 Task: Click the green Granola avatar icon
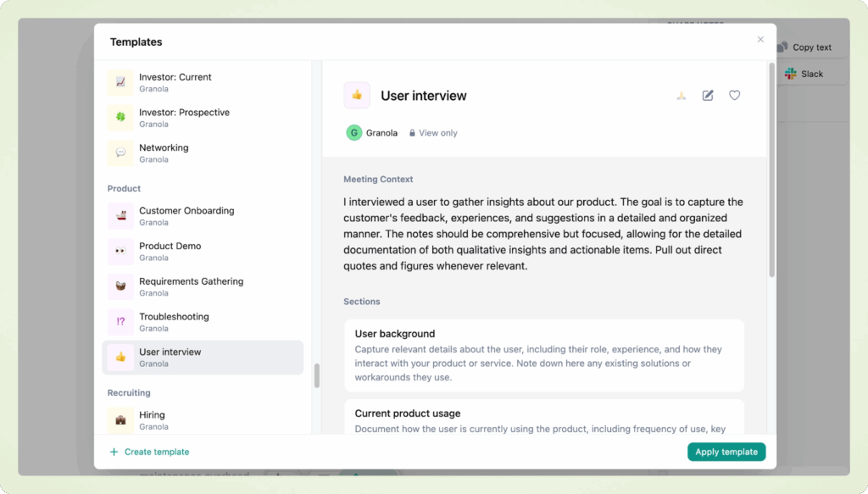click(353, 133)
